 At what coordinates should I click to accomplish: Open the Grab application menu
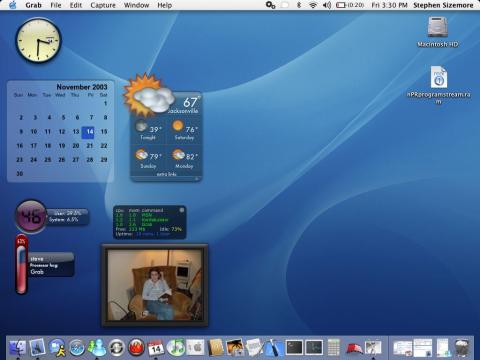click(33, 5)
